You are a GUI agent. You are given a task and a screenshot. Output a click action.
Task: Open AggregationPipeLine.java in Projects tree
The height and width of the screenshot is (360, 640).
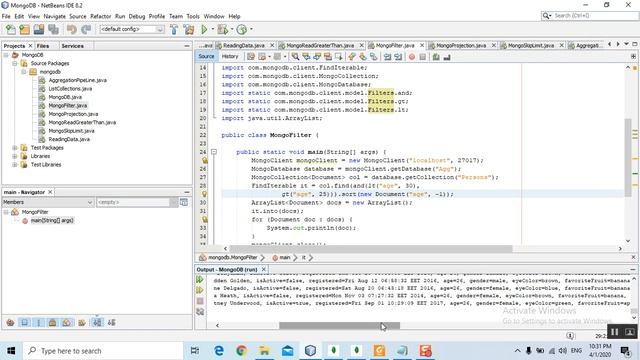click(x=78, y=80)
